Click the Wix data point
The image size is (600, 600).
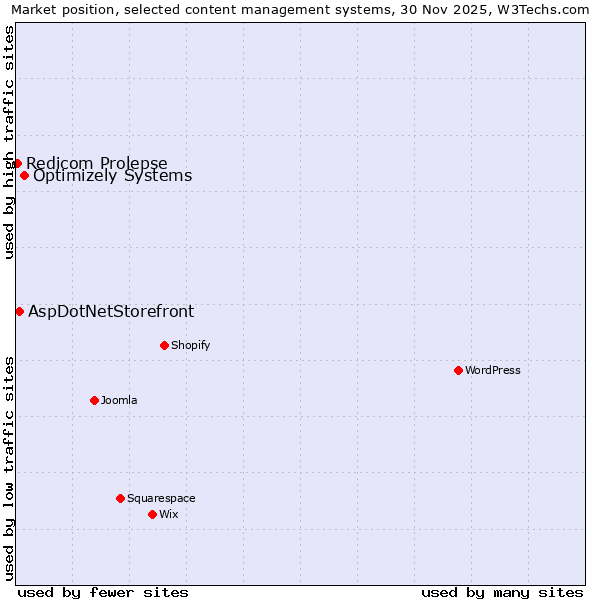[152, 514]
